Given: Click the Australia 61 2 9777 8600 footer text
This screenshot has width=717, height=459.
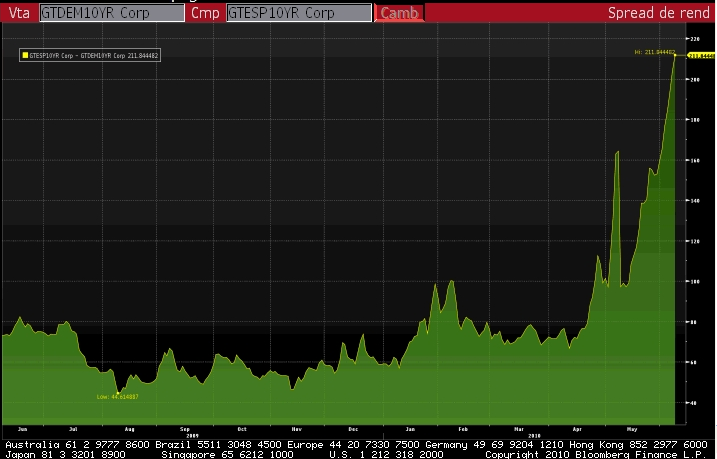Looking at the screenshot, I should click(77, 445).
